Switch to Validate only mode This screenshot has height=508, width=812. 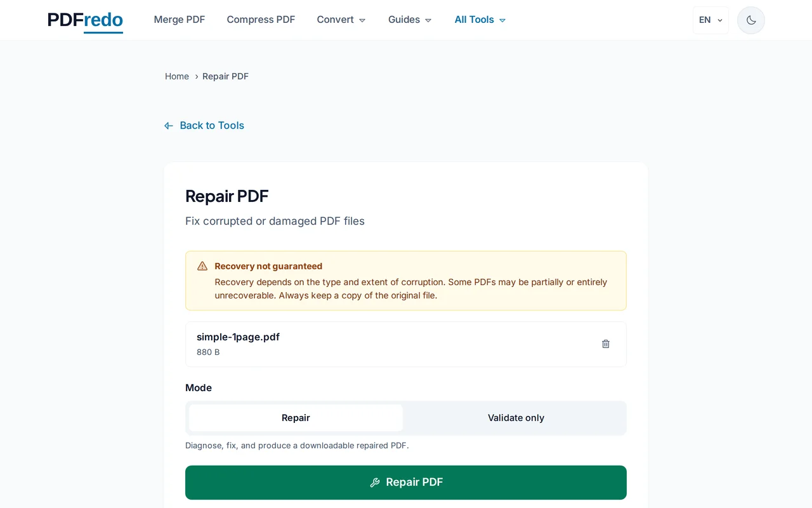tap(516, 418)
